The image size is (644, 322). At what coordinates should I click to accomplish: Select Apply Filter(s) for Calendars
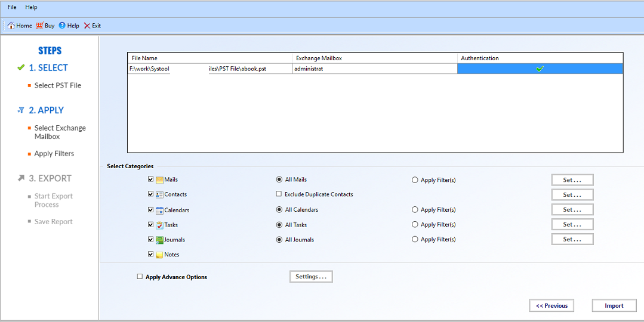pos(415,210)
